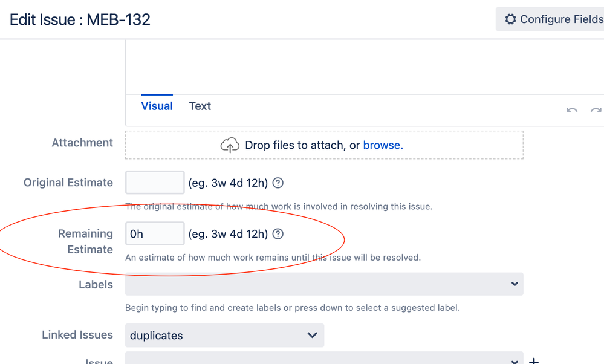Open the Configure Fields button
This screenshot has height=364, width=604.
pos(550,19)
